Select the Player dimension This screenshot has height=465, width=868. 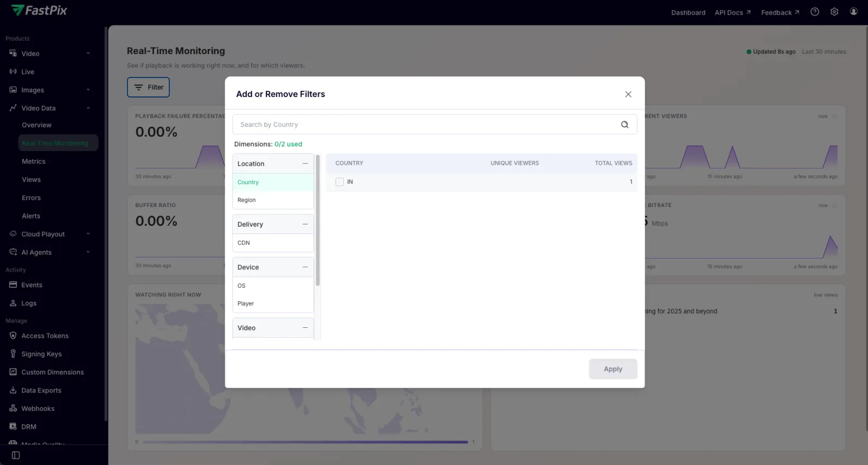tap(273, 303)
